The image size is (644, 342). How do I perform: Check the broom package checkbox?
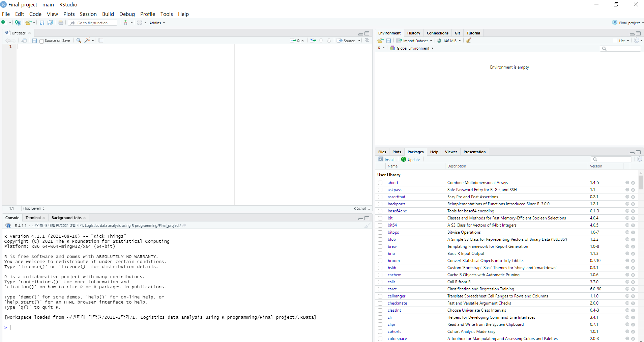380,261
